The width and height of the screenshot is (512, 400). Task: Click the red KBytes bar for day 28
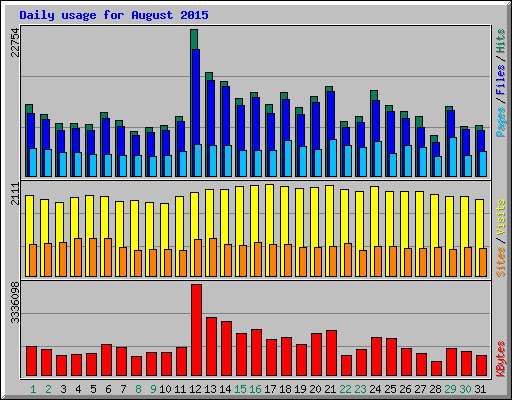coord(437,368)
